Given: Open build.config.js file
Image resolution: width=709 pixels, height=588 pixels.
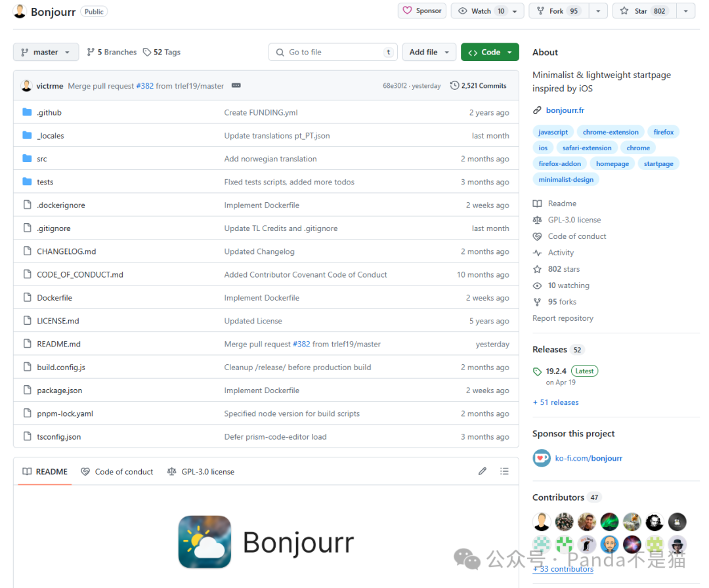Looking at the screenshot, I should 61,367.
